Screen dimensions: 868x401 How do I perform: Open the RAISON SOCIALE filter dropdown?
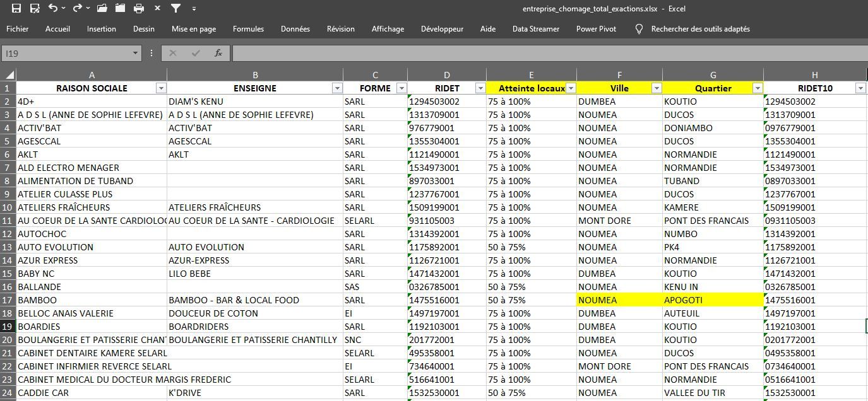161,88
